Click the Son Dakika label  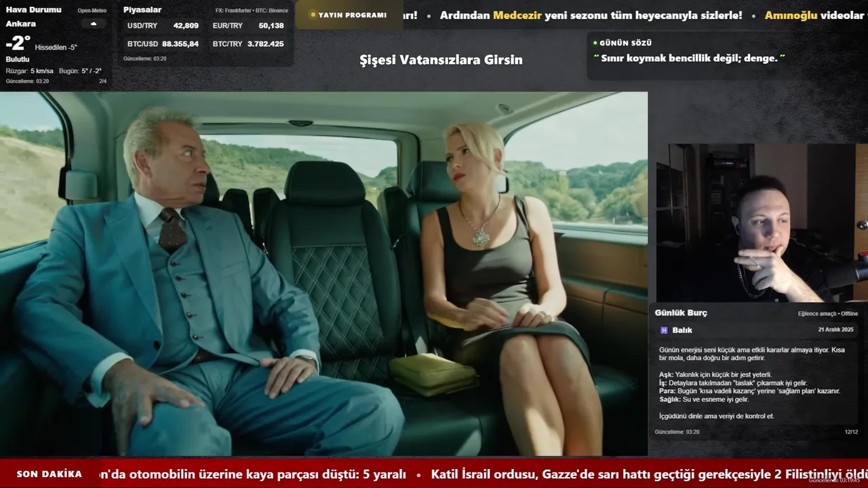50,474
